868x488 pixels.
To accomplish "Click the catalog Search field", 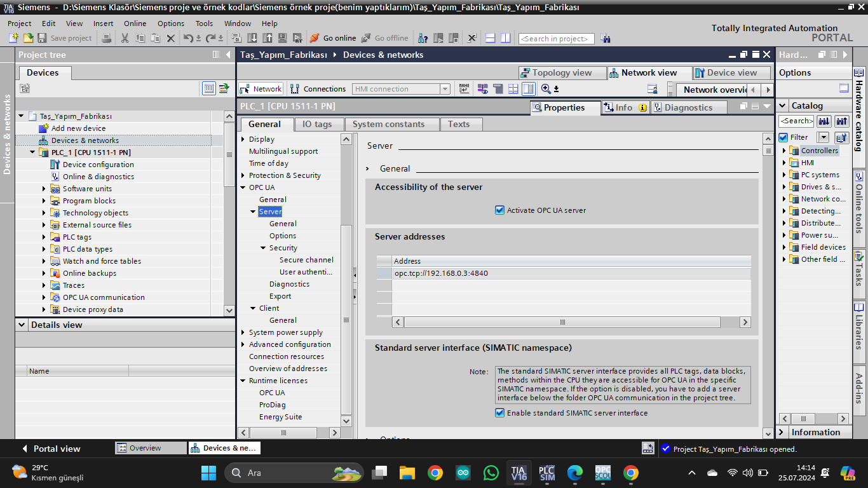I will (796, 121).
